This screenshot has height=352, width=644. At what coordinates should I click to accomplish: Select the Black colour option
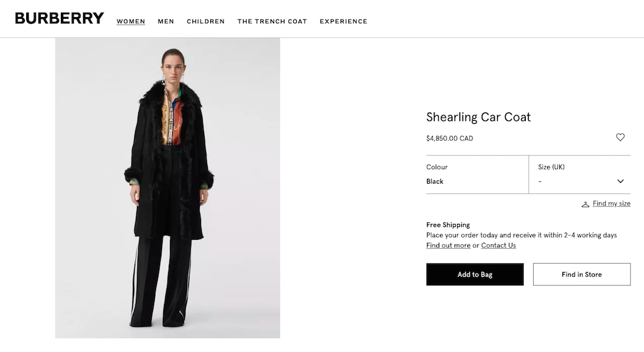tap(435, 181)
